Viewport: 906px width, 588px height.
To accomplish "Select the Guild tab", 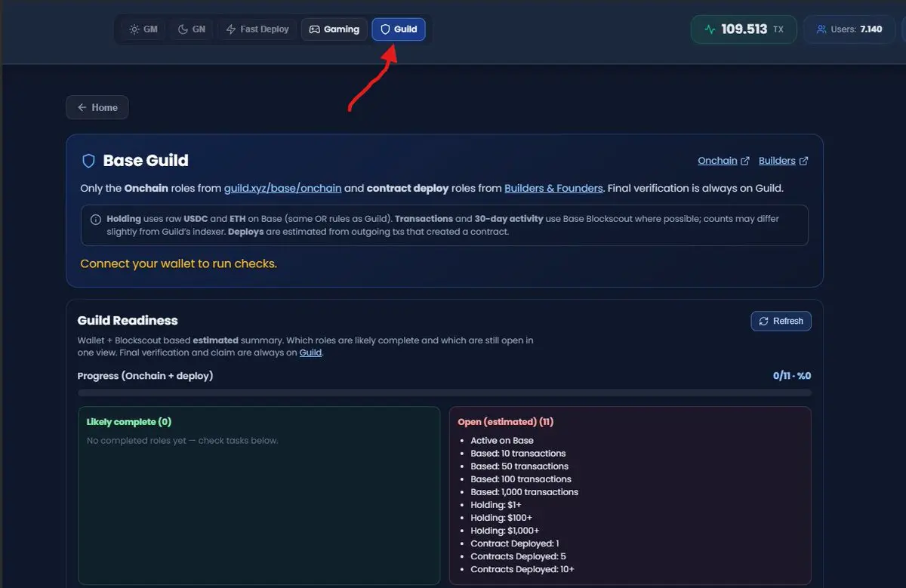I will coord(399,29).
